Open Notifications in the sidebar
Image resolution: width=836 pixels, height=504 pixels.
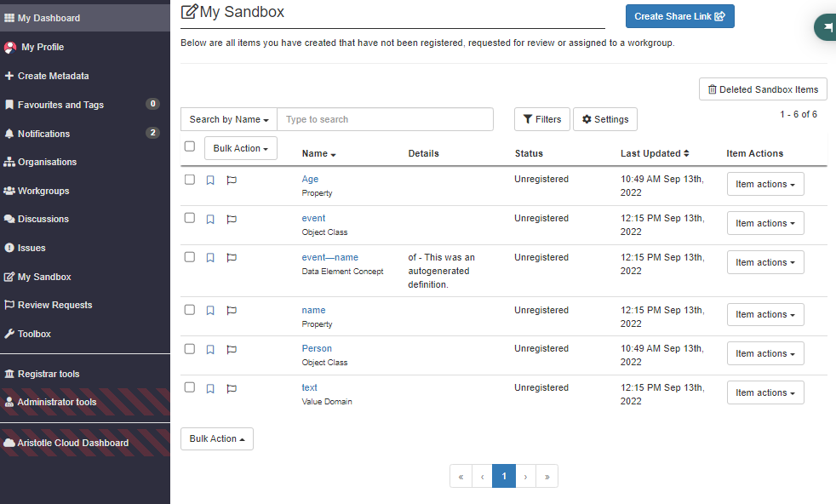[43, 134]
